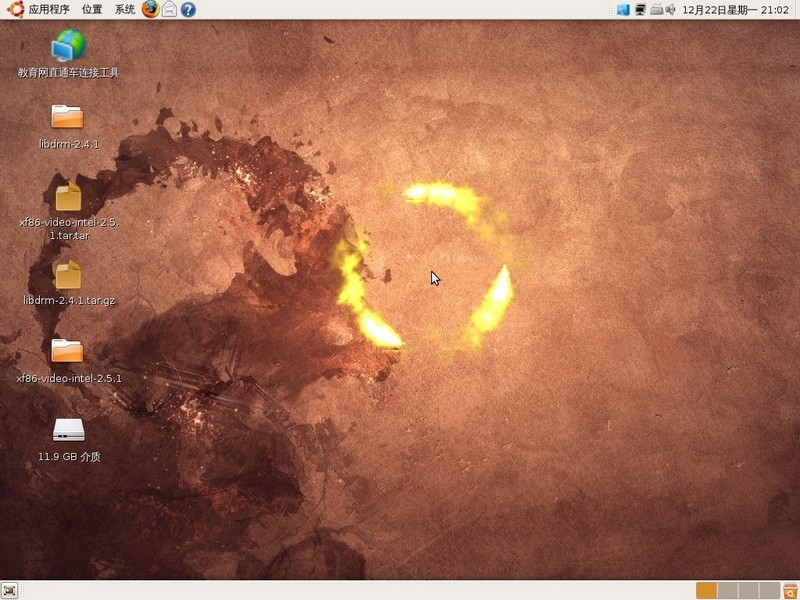Click the "教育网直通车连接工具" label text
The height and width of the screenshot is (600, 800).
pos(68,72)
